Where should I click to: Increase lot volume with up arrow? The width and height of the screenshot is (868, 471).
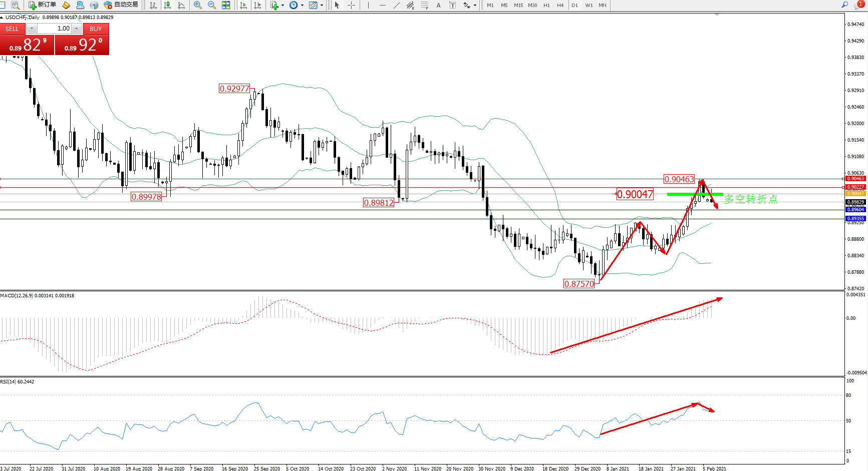[76, 29]
